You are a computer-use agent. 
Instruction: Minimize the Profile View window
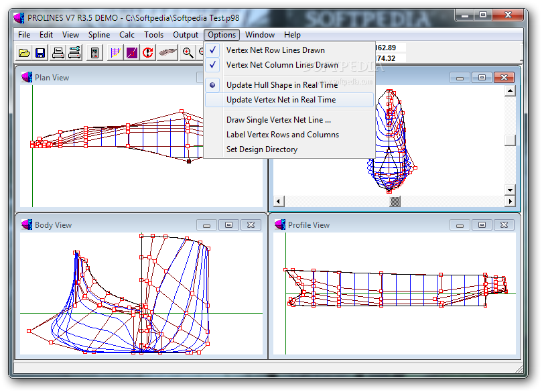click(460, 225)
